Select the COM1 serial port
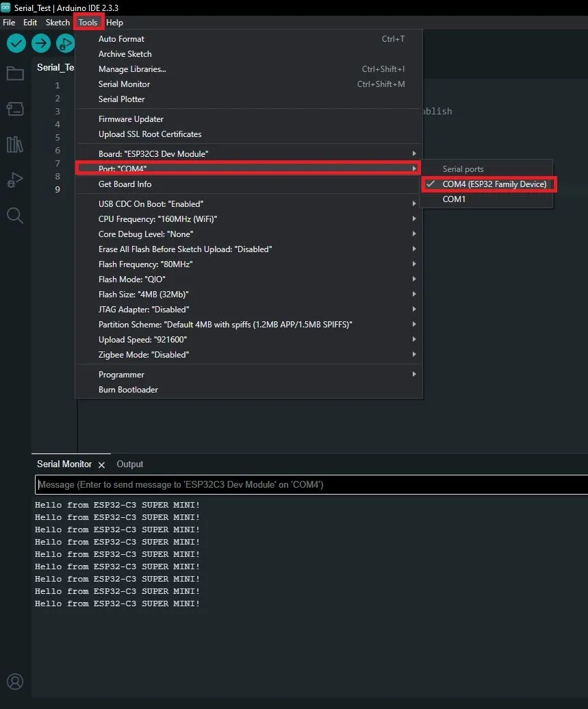The width and height of the screenshot is (588, 709). click(454, 199)
